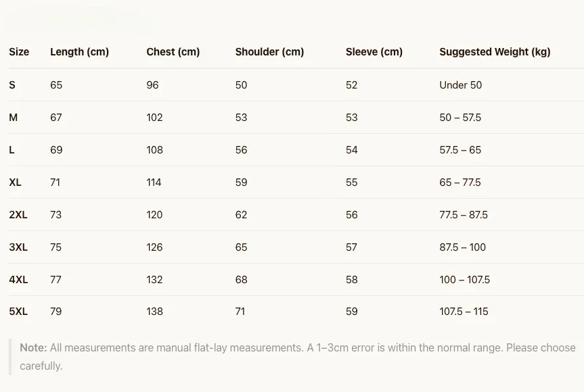The image size is (584, 392).
Task: Select the Chest (cm) header
Action: click(x=173, y=52)
